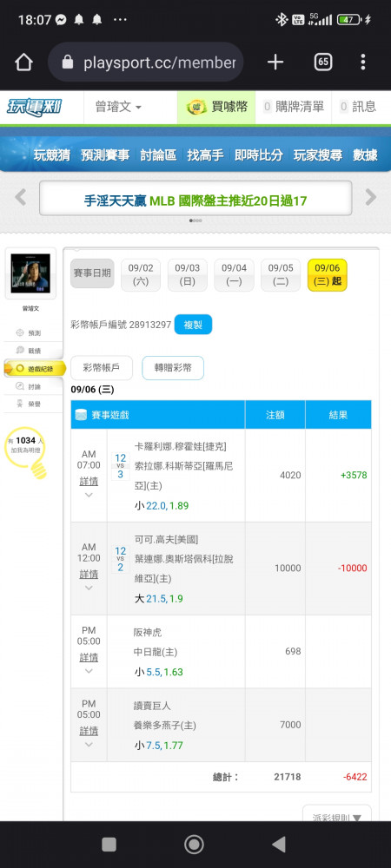
Task: Click the user profile avatar thumbnail
Action: pyautogui.click(x=30, y=273)
